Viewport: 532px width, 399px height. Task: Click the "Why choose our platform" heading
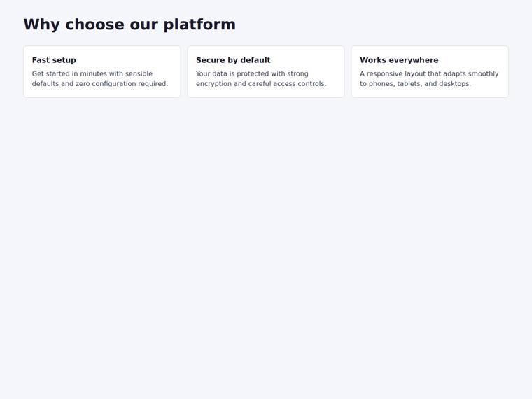click(129, 24)
